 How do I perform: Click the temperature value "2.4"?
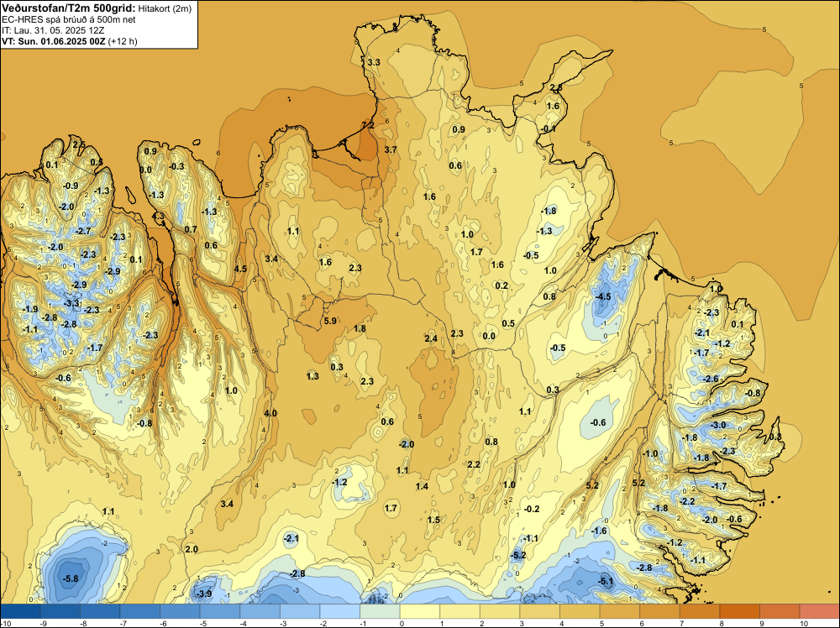(x=431, y=338)
